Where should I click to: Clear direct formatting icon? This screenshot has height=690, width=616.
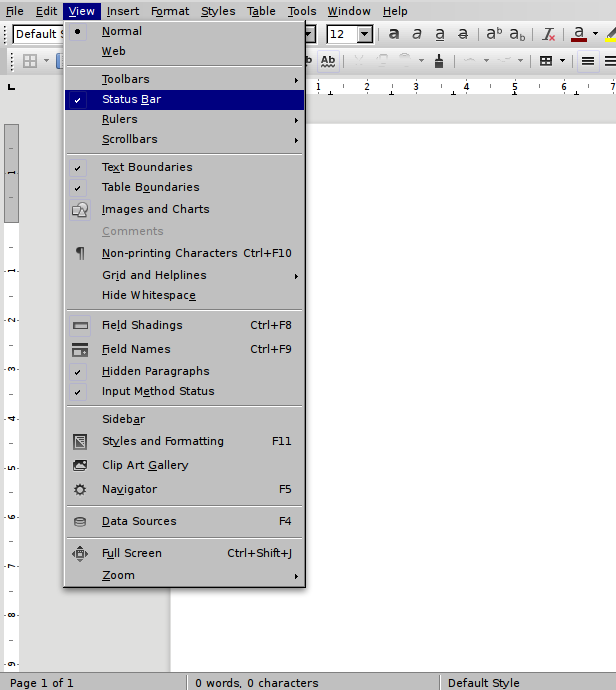[548, 34]
